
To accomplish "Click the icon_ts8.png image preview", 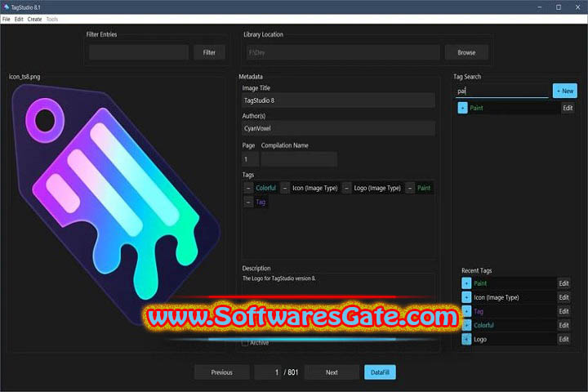I will 116,204.
